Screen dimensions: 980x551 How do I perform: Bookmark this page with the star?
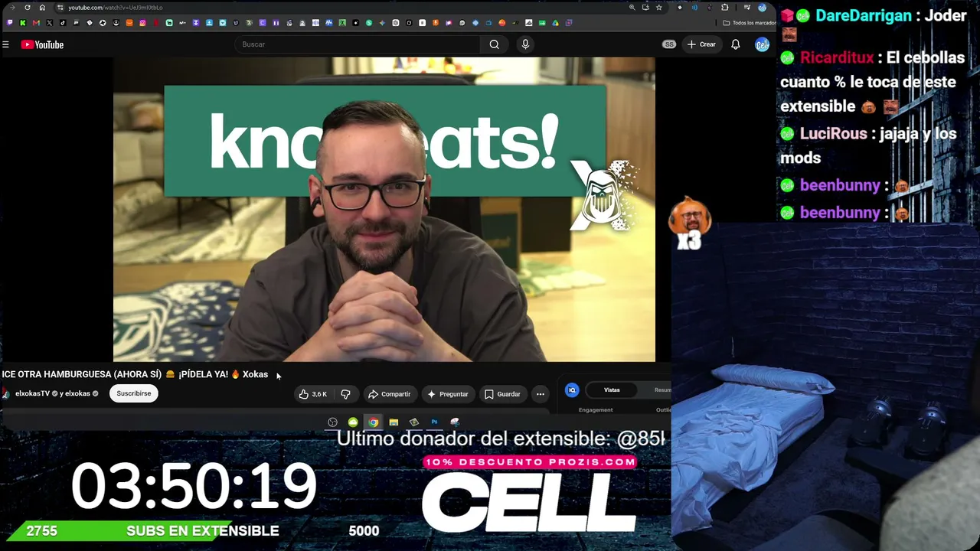658,8
